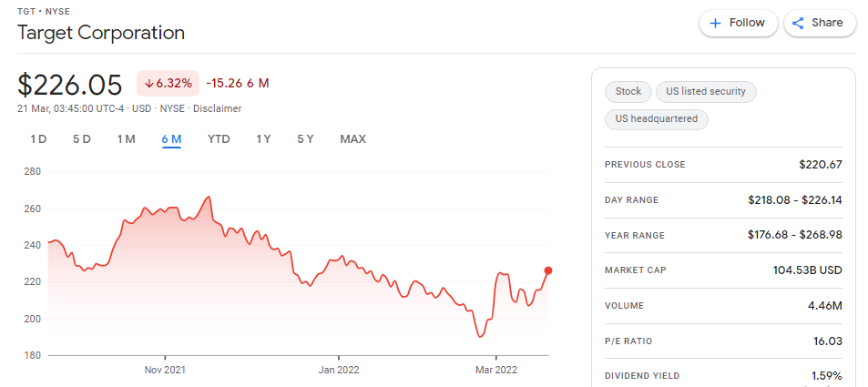Click the VOLUME label
Image resolution: width=868 pixels, height=387 pixels.
coord(625,306)
